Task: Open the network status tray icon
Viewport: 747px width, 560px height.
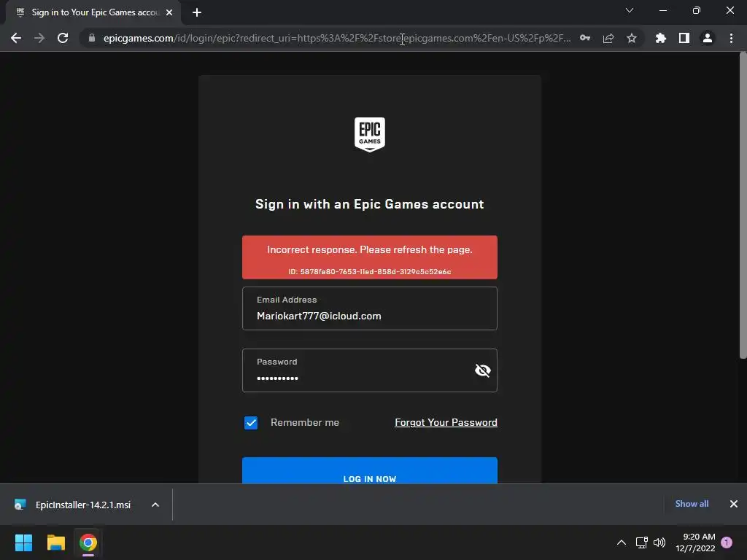Action: 642,542
